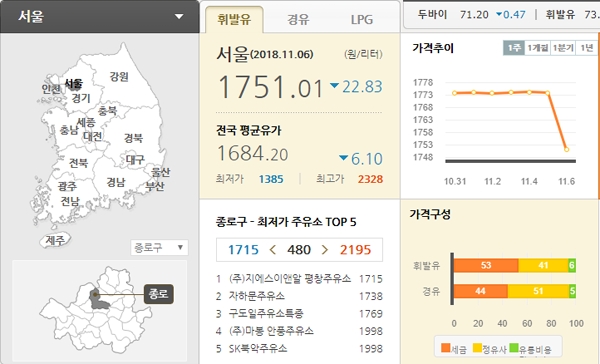Select 경기 on the Korea map
Image resolution: width=600 pixels, height=364 pixels.
tap(81, 98)
